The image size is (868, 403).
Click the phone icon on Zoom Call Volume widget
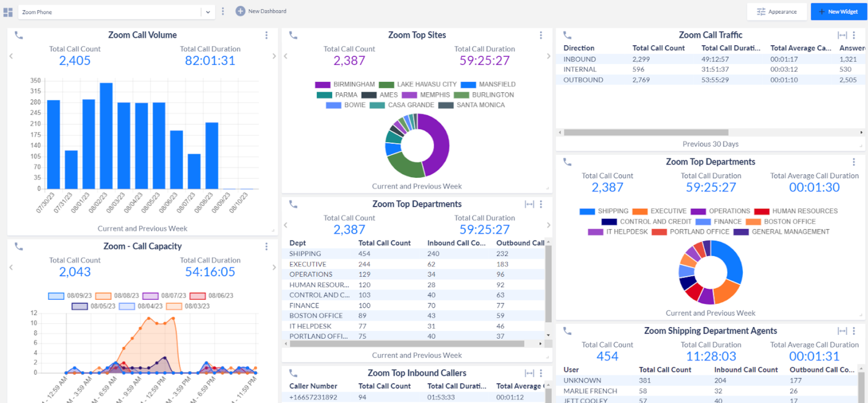pos(19,35)
